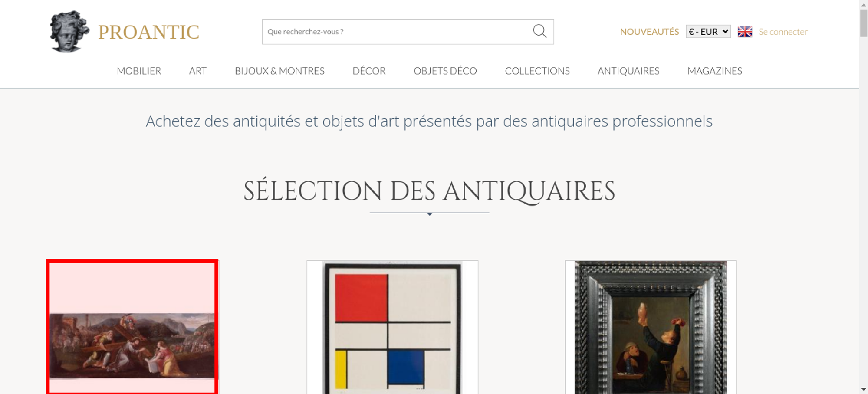Image resolution: width=868 pixels, height=394 pixels.
Task: Open the DÉCOR menu
Action: click(x=369, y=71)
